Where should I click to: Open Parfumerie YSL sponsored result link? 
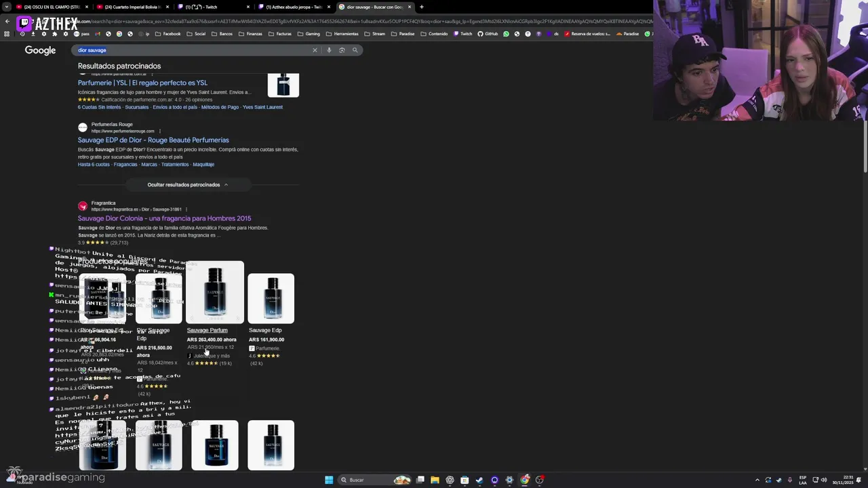click(142, 83)
